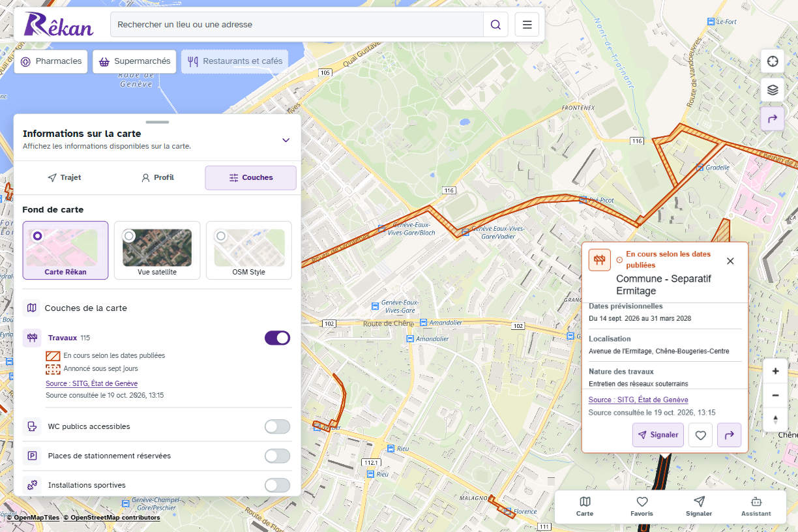This screenshot has height=532, width=798.
Task: Filter by Supermarchés
Action: coord(134,61)
